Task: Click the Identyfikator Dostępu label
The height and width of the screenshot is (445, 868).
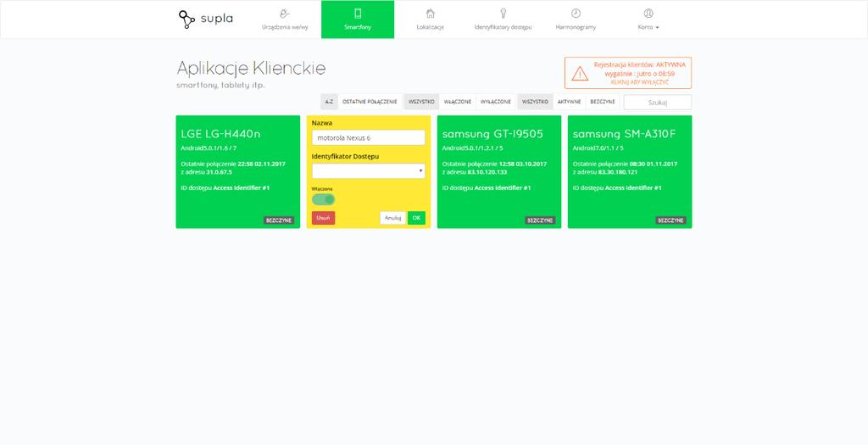Action: coord(345,157)
